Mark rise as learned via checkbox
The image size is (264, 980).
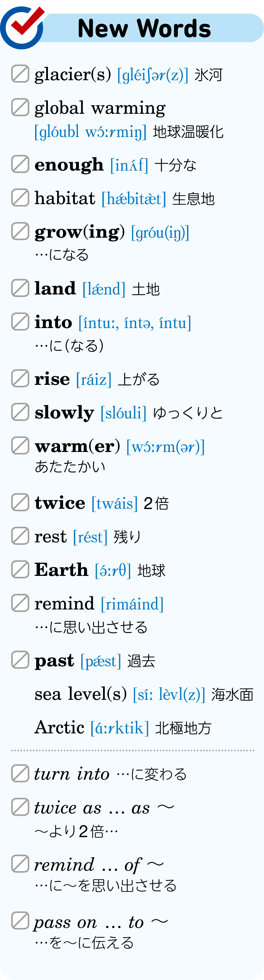coord(20,378)
